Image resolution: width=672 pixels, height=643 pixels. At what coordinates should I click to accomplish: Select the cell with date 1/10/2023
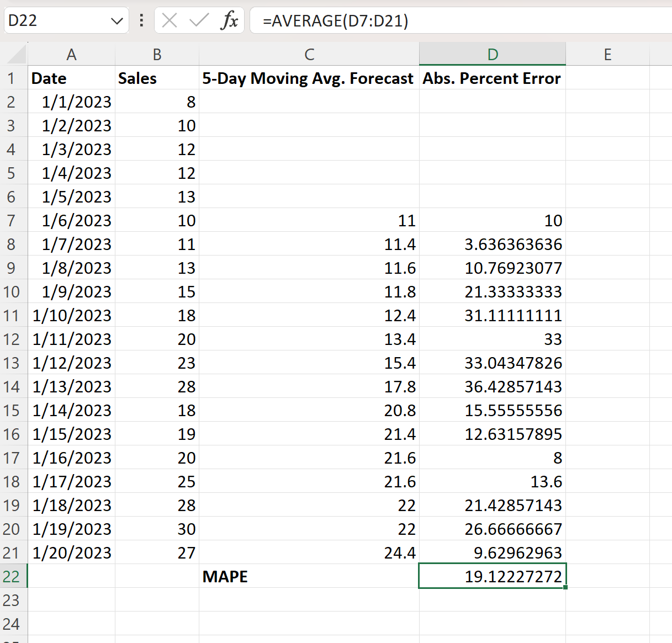71,315
